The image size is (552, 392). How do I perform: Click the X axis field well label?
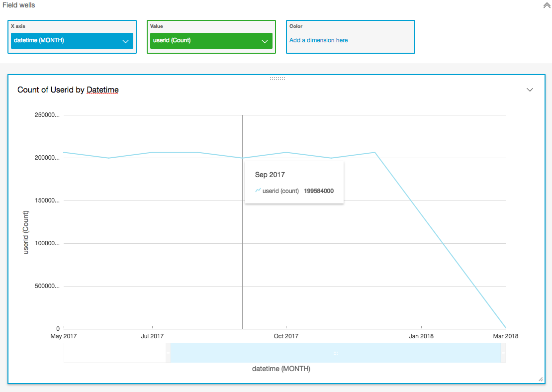18,26
